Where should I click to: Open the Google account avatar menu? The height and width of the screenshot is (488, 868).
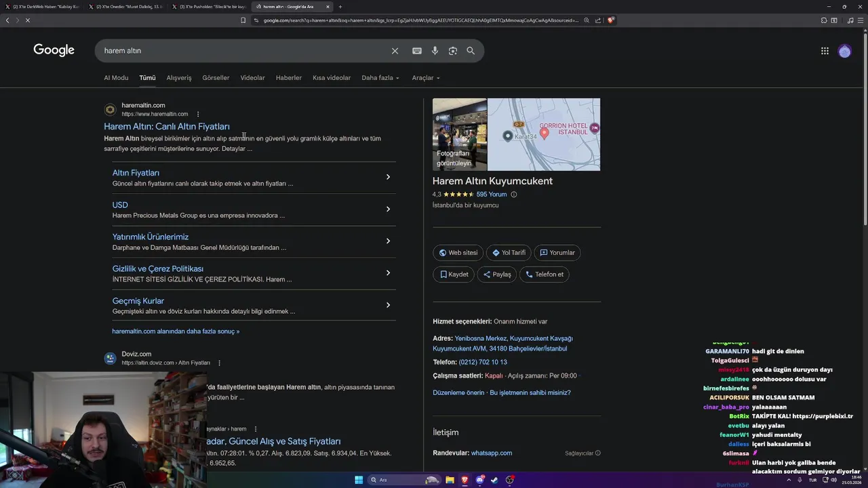coord(844,51)
